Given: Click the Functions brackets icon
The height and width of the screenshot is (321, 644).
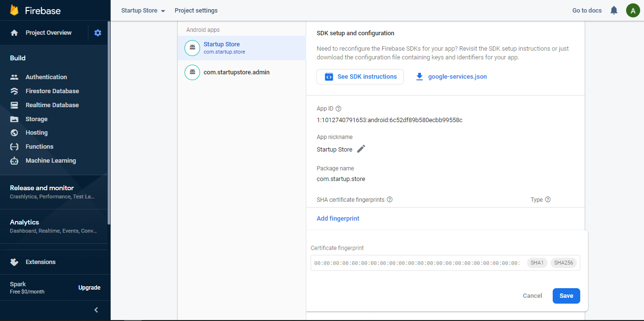Looking at the screenshot, I should click(x=14, y=146).
